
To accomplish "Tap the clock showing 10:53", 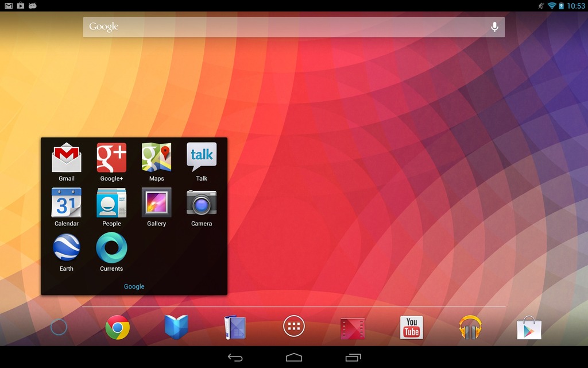I will click(x=575, y=6).
